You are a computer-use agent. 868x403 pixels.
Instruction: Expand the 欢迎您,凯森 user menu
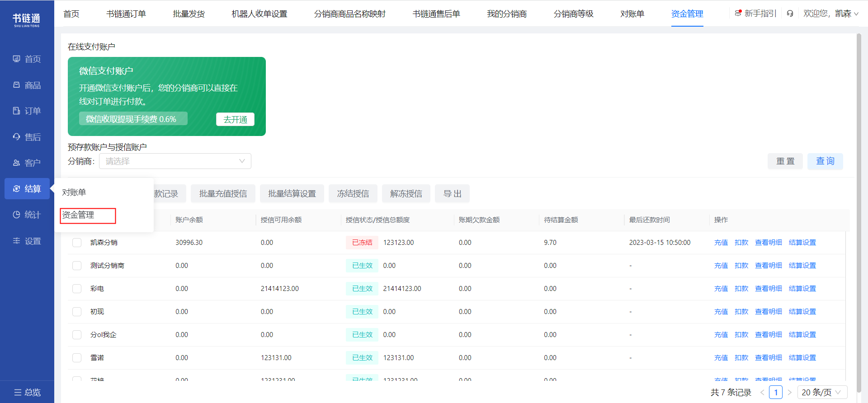(x=831, y=14)
